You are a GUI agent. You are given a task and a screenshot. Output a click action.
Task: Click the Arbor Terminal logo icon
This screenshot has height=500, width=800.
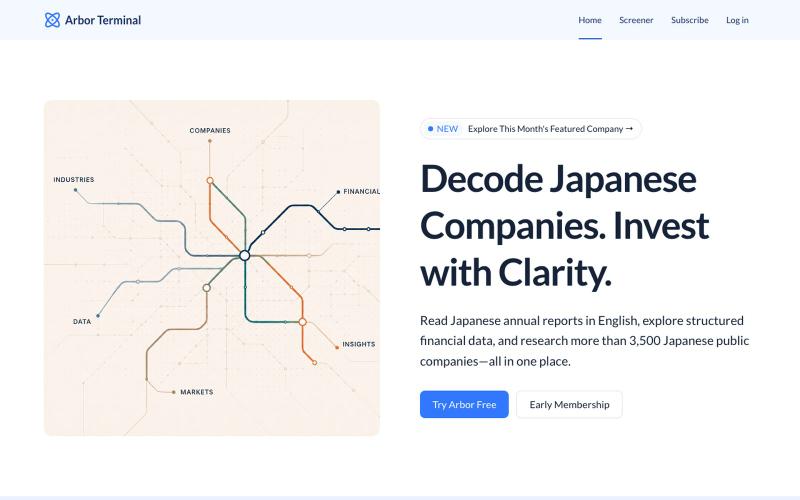coord(52,20)
